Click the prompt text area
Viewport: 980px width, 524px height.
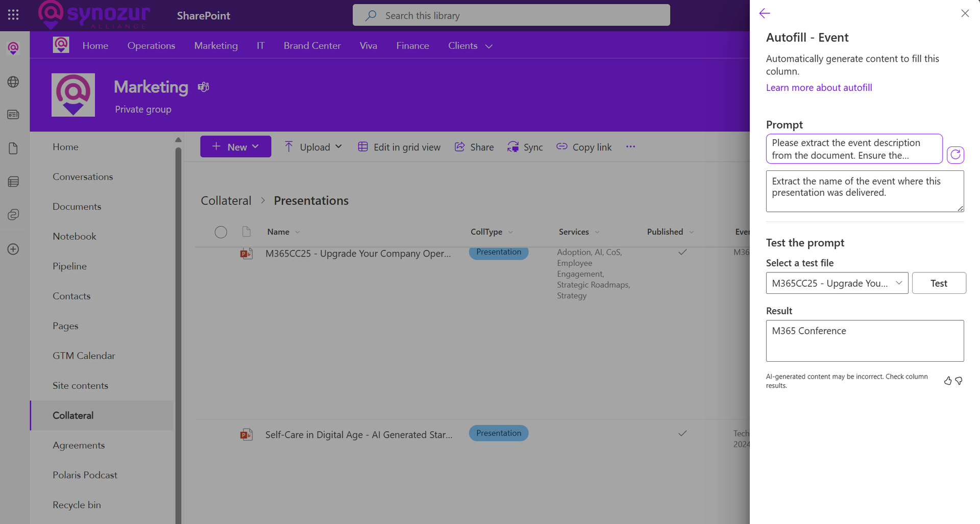tap(865, 191)
